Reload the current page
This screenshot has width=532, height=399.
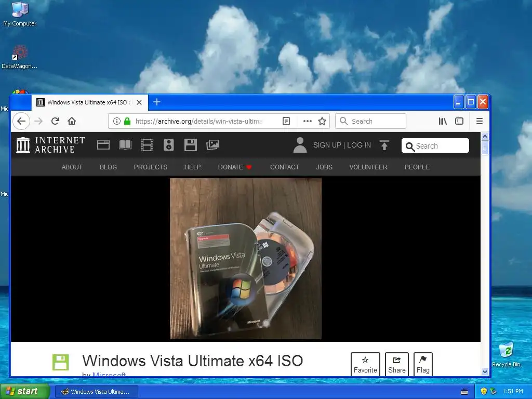(x=55, y=121)
